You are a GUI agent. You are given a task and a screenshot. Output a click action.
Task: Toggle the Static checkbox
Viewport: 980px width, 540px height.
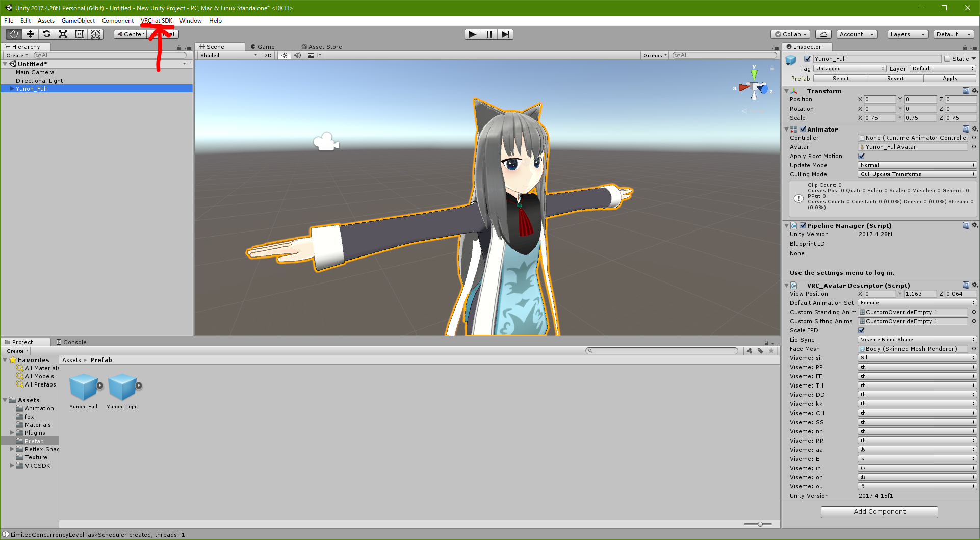pyautogui.click(x=947, y=59)
